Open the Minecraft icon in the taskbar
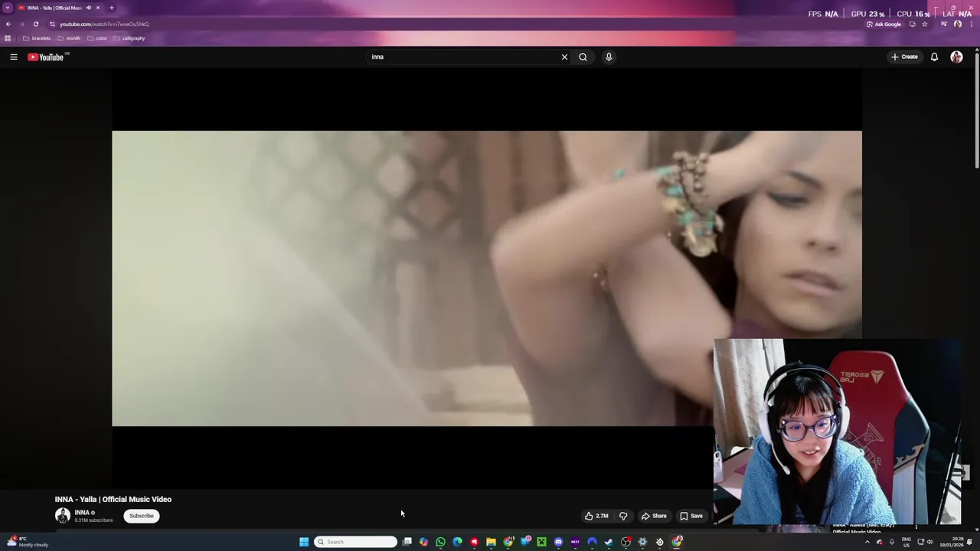Viewport: 980px width, 551px height. click(x=541, y=542)
